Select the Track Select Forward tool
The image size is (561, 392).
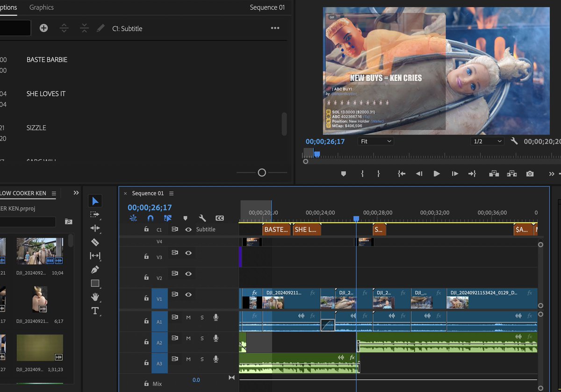(95, 214)
